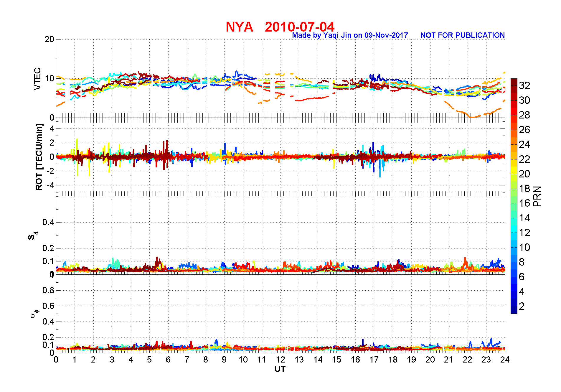Click the 'ROT [TECU/min]' axis label

[39, 157]
